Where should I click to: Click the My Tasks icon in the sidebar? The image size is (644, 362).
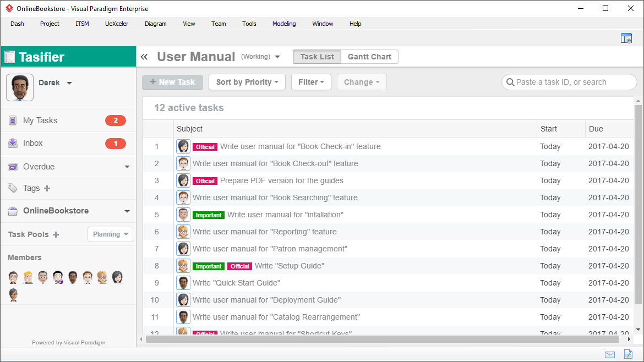12,120
